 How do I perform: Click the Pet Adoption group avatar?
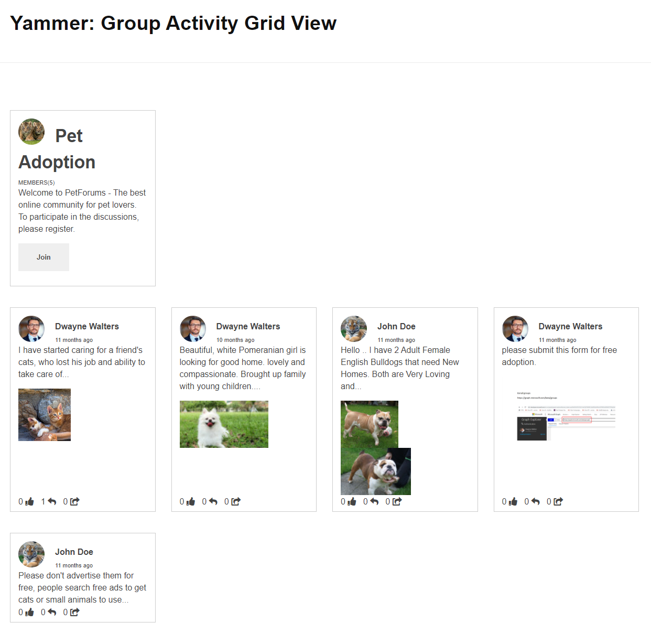tap(31, 132)
